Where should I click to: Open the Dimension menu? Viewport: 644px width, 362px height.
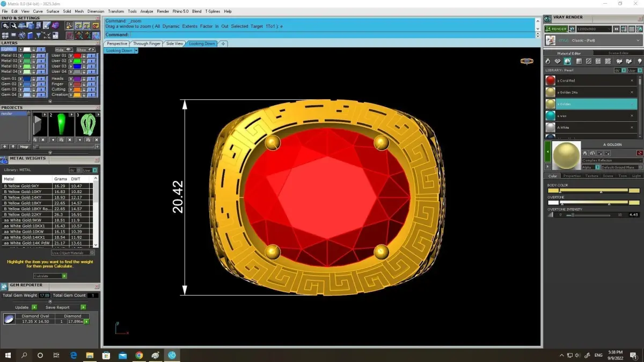[96, 11]
